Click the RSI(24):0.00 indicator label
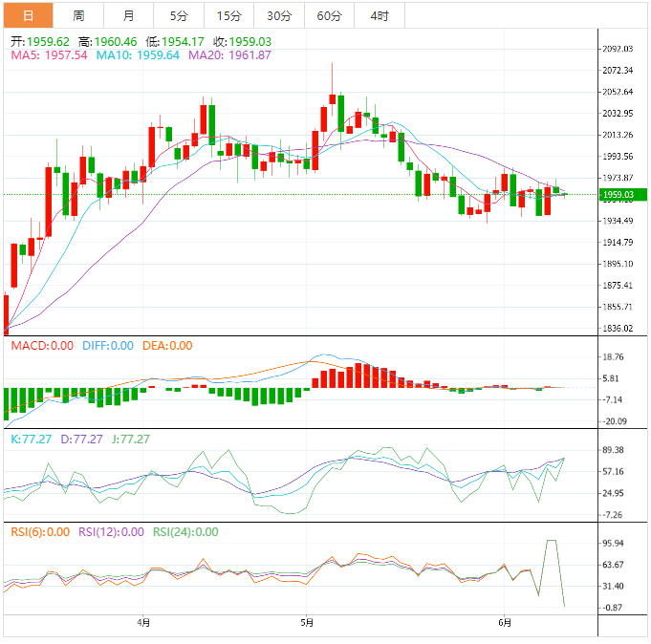This screenshot has width=651, height=644. (185, 532)
